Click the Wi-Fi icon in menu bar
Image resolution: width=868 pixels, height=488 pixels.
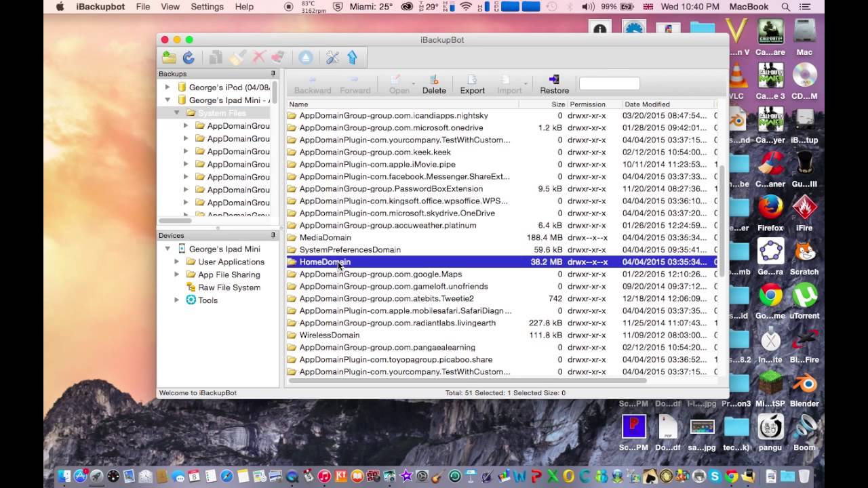466,7
